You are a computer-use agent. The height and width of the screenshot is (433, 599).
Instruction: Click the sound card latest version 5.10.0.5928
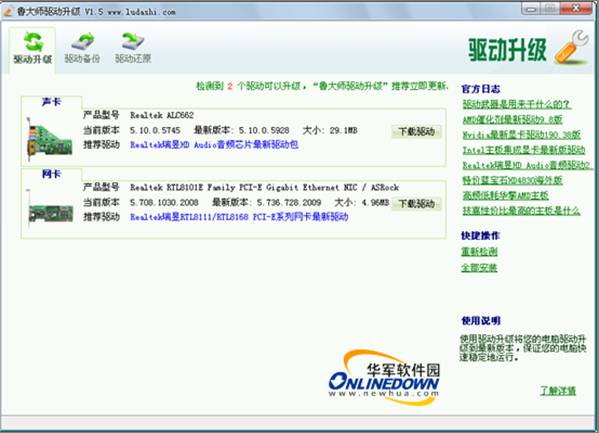(x=264, y=130)
